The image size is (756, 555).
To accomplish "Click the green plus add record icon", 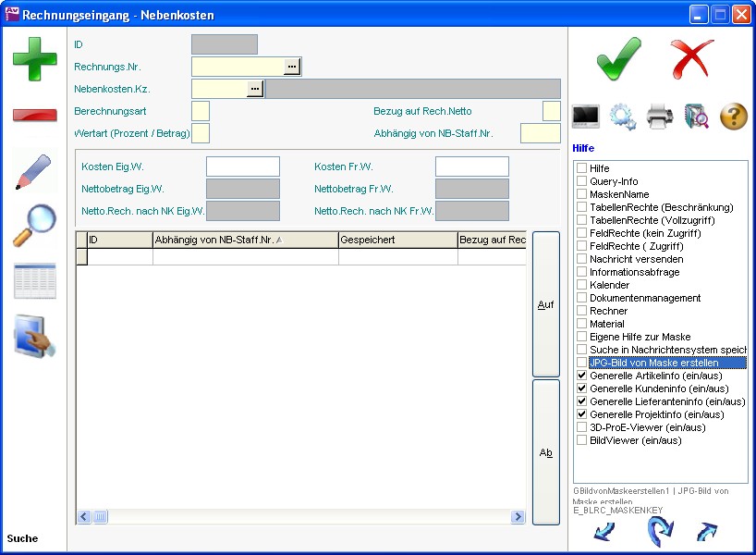I will pos(34,58).
